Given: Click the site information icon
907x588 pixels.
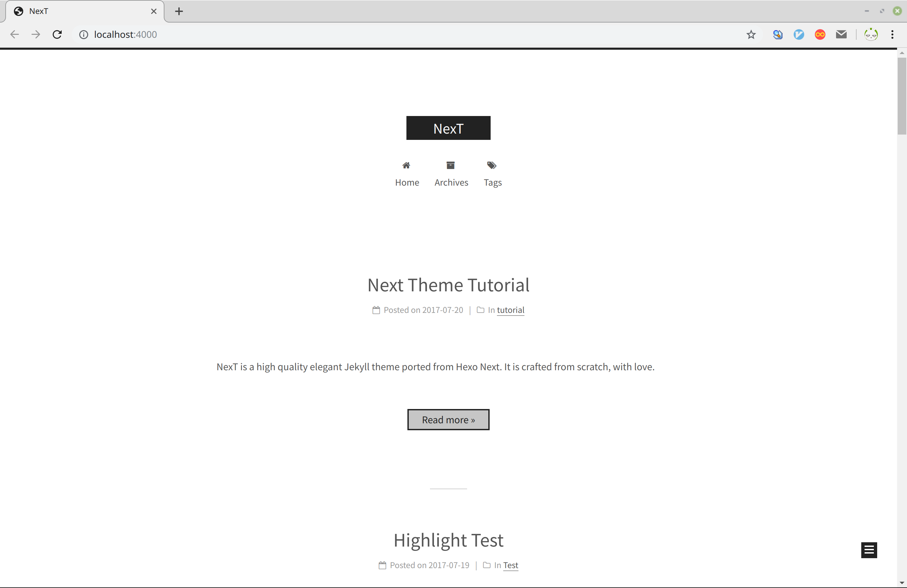Looking at the screenshot, I should tap(84, 35).
